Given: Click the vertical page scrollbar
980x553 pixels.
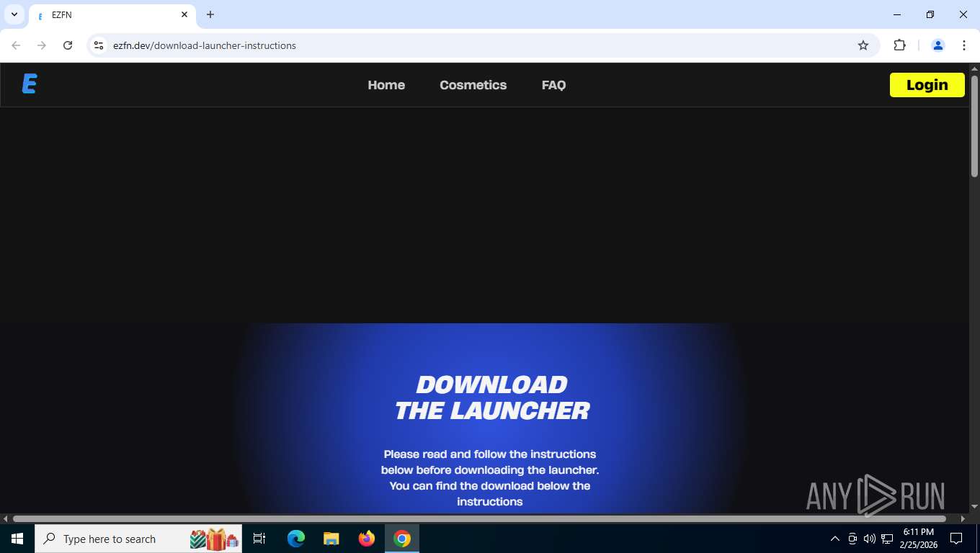Looking at the screenshot, I should click(974, 127).
